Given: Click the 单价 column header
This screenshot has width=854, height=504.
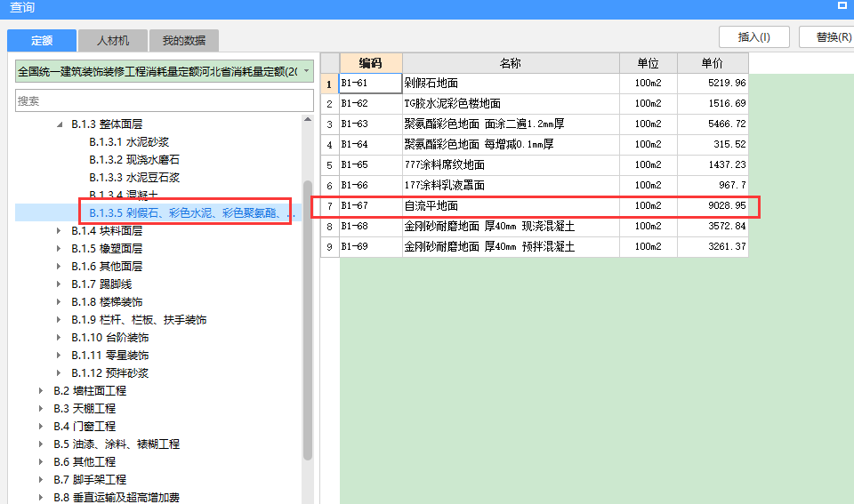Looking at the screenshot, I should tap(713, 63).
